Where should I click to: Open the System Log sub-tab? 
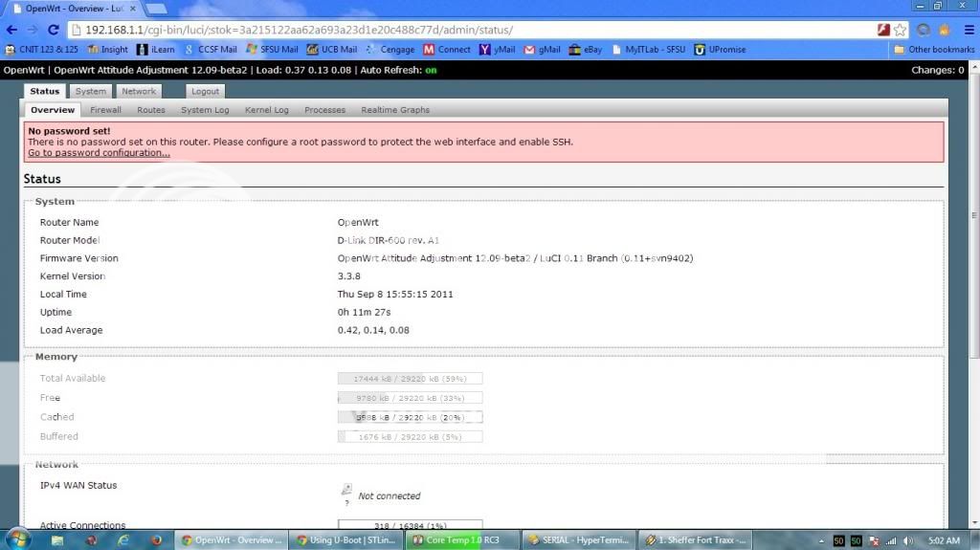tap(205, 110)
